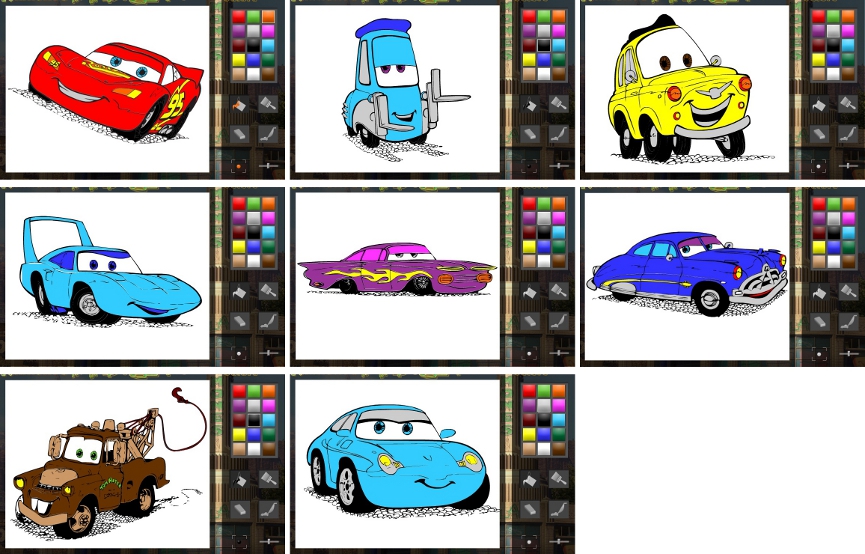Select cyan swatch in blue forklift palette
This screenshot has height=554, width=865.
point(558,45)
